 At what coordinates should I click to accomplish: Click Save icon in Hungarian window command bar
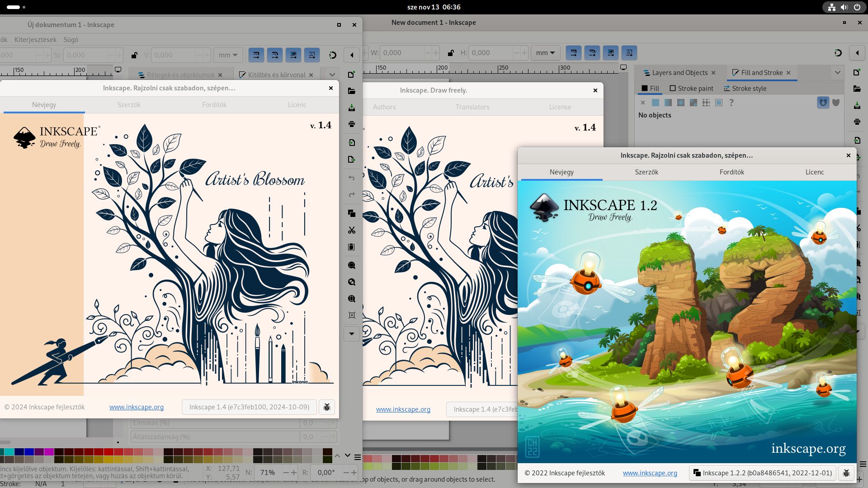pyautogui.click(x=352, y=108)
